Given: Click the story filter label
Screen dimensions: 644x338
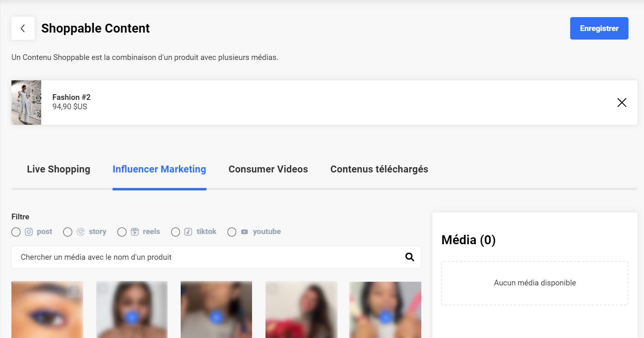Looking at the screenshot, I should click(97, 232).
